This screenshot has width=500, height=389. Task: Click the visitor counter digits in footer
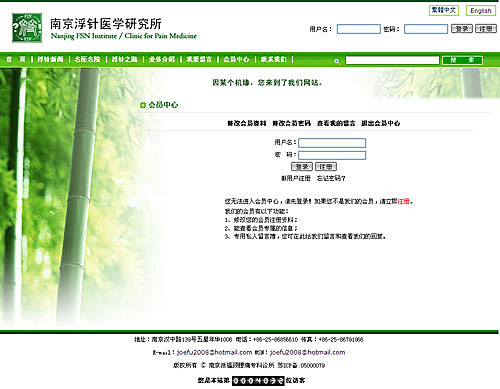click(x=258, y=380)
